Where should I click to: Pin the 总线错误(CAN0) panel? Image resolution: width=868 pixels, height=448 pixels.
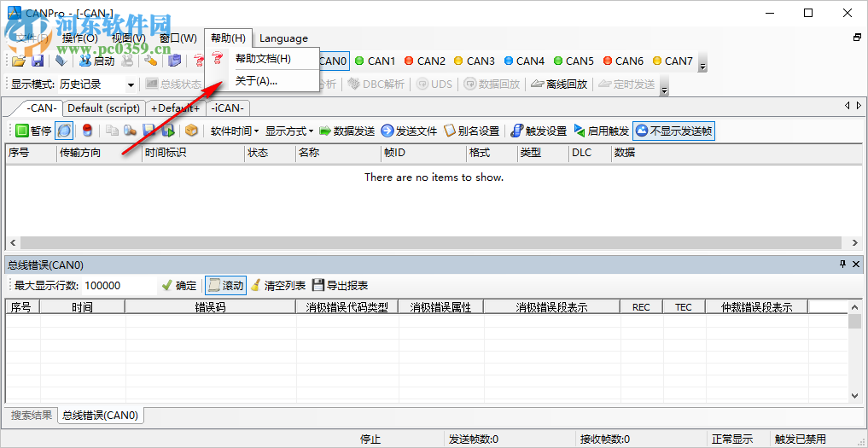pyautogui.click(x=843, y=265)
